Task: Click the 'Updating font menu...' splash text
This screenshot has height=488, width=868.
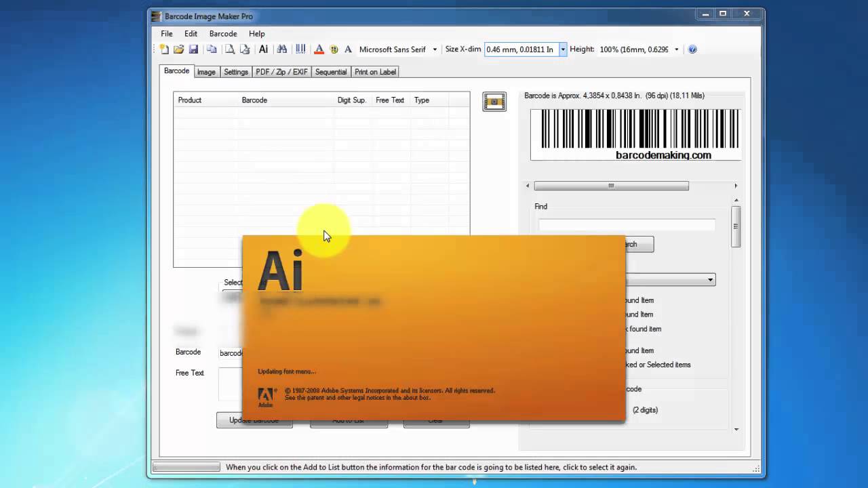Action: coord(287,371)
